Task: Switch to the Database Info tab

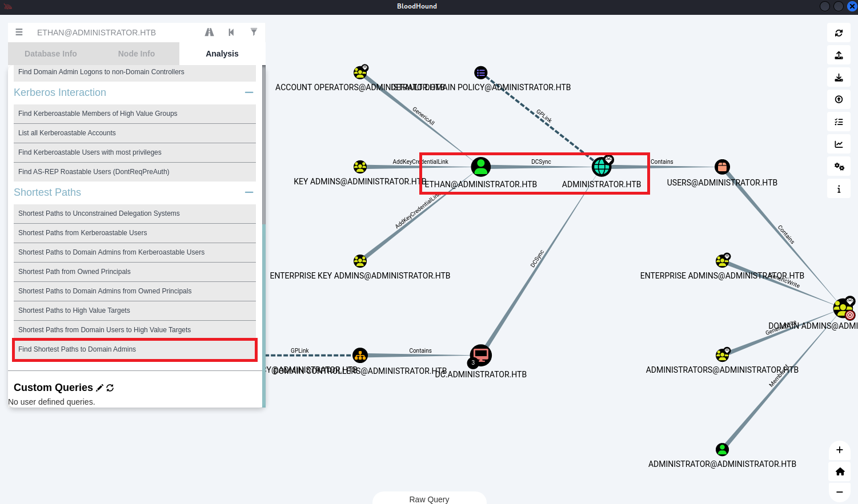Action: pos(51,54)
